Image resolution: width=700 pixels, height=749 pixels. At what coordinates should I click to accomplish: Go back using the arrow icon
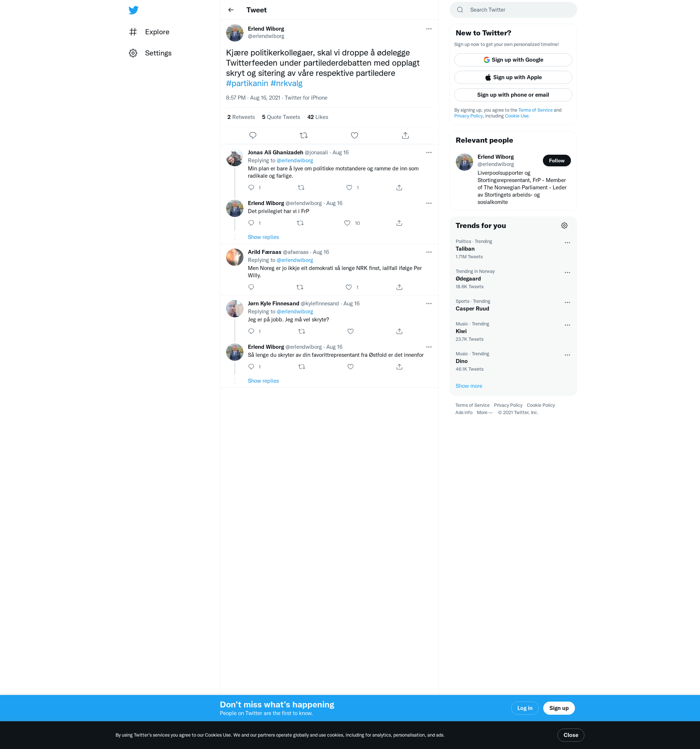click(231, 10)
